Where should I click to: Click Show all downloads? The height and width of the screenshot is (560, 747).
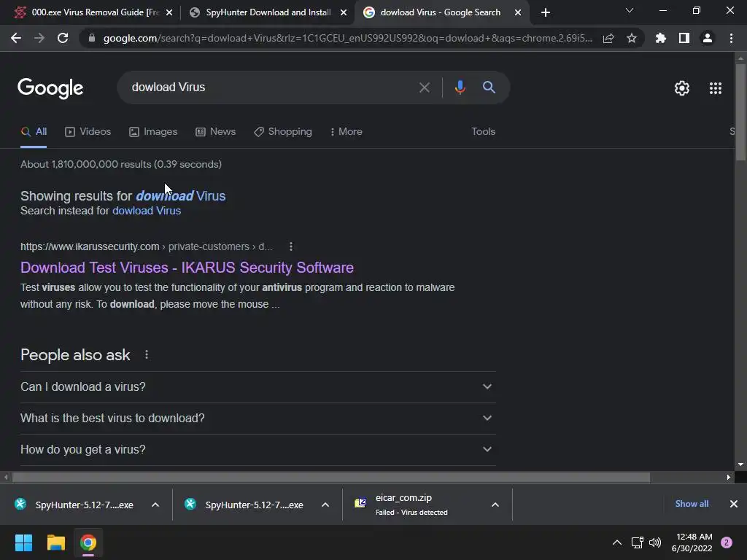tap(692, 504)
